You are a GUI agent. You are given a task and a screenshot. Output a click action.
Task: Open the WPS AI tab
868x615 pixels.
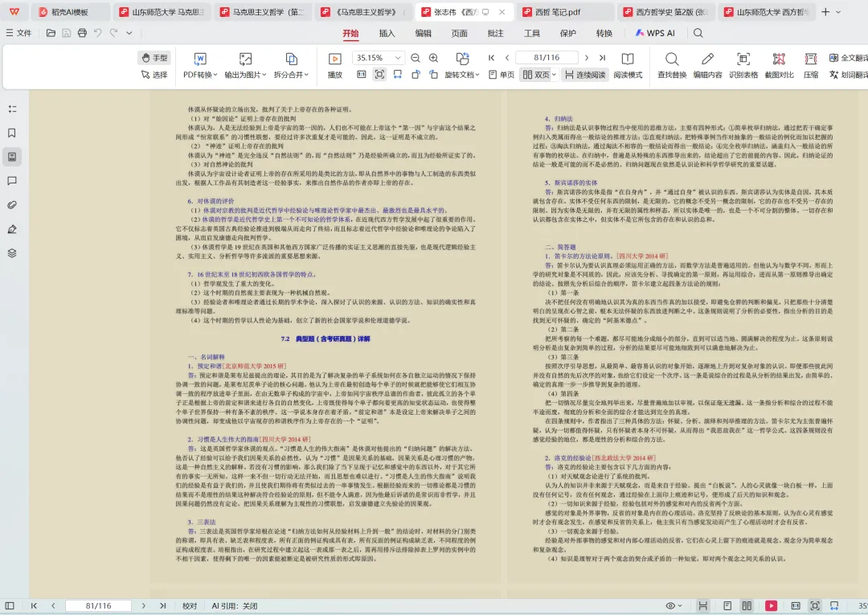click(x=655, y=33)
